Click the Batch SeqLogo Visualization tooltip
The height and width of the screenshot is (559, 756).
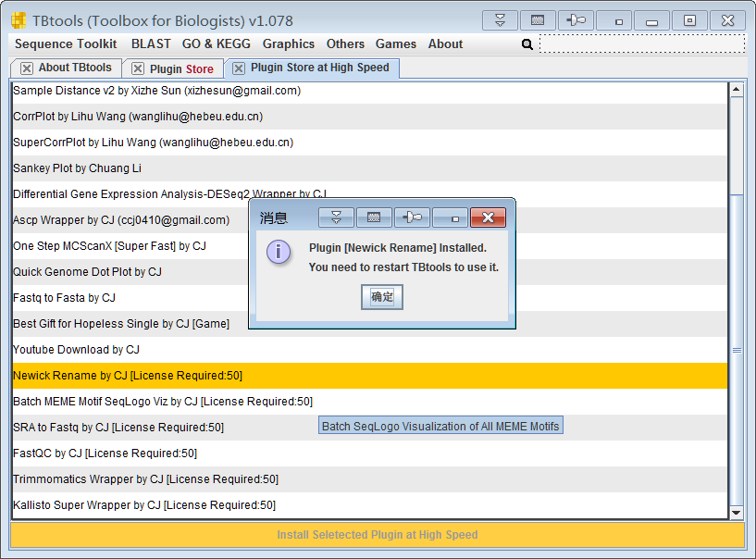[x=440, y=427]
